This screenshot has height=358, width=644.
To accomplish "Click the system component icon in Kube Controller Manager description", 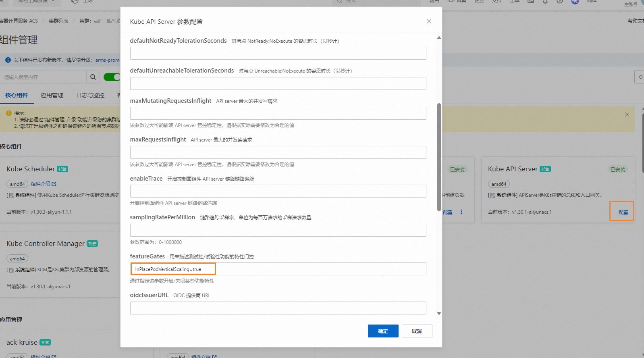I will click(x=11, y=270).
